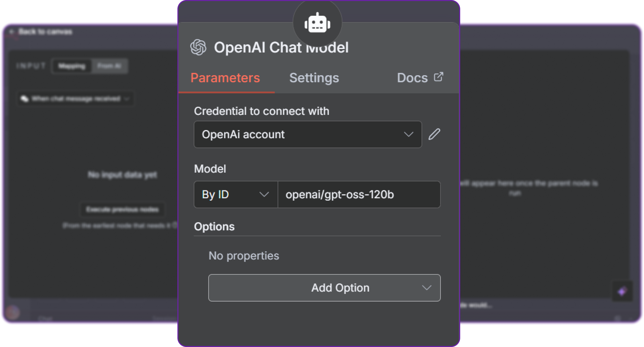Open the Add Option dropdown
644x347 pixels.
pos(324,288)
